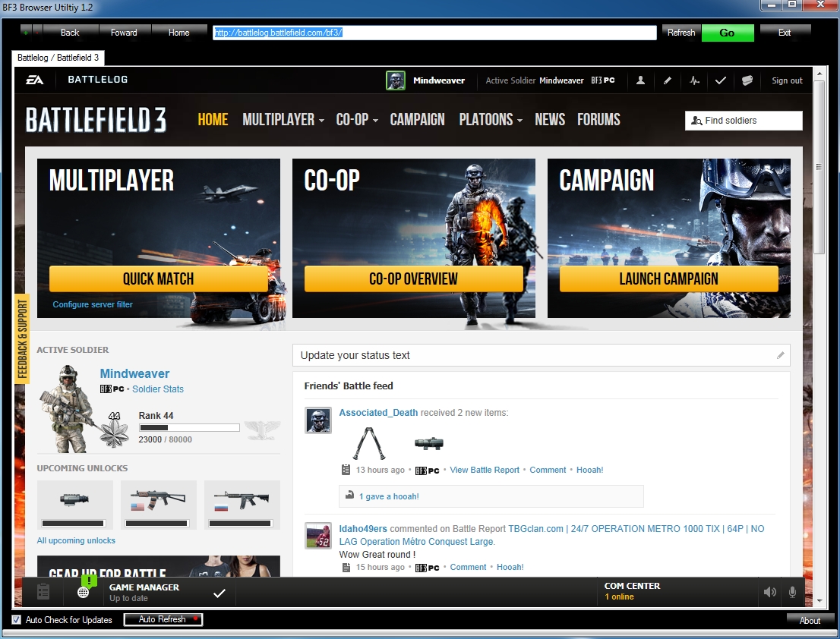The width and height of the screenshot is (840, 639).
Task: Open the activity pulse icon
Action: [x=694, y=80]
